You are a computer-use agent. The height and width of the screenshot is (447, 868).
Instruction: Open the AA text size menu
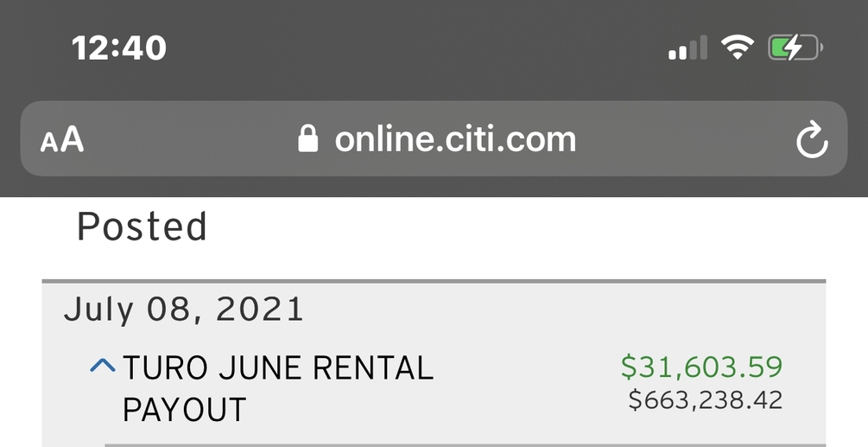pyautogui.click(x=62, y=140)
